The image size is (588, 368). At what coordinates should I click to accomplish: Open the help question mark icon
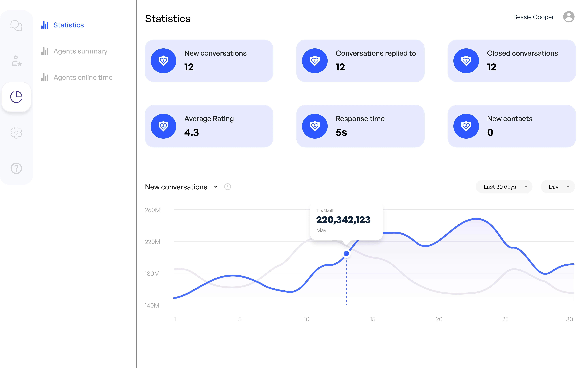pyautogui.click(x=16, y=168)
